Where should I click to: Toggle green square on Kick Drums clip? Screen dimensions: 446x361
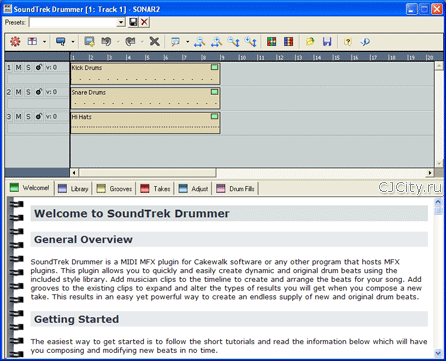214,67
